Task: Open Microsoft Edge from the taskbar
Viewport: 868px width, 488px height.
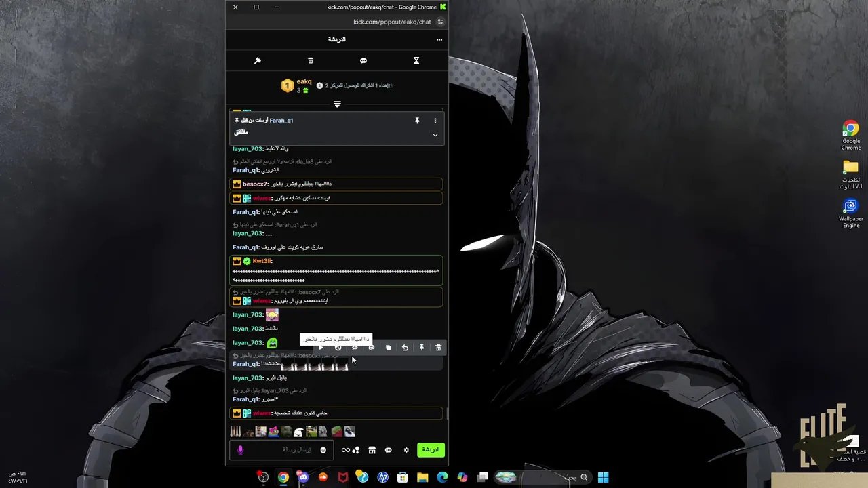Action: click(443, 477)
